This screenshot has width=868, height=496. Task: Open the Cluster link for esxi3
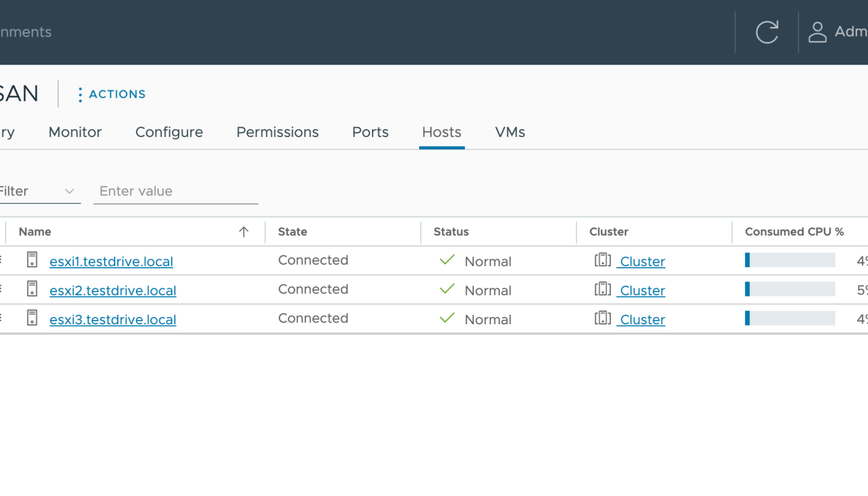pos(642,320)
